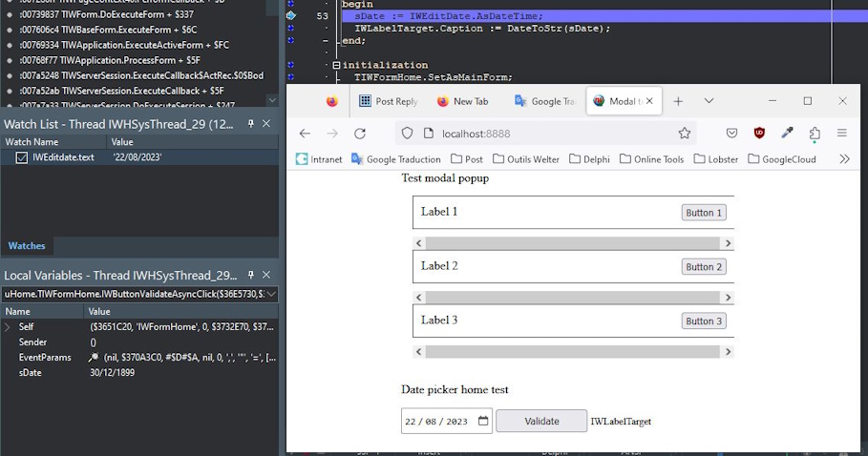Click Button 1 on the page
This screenshot has height=456, width=868.
[x=704, y=213]
